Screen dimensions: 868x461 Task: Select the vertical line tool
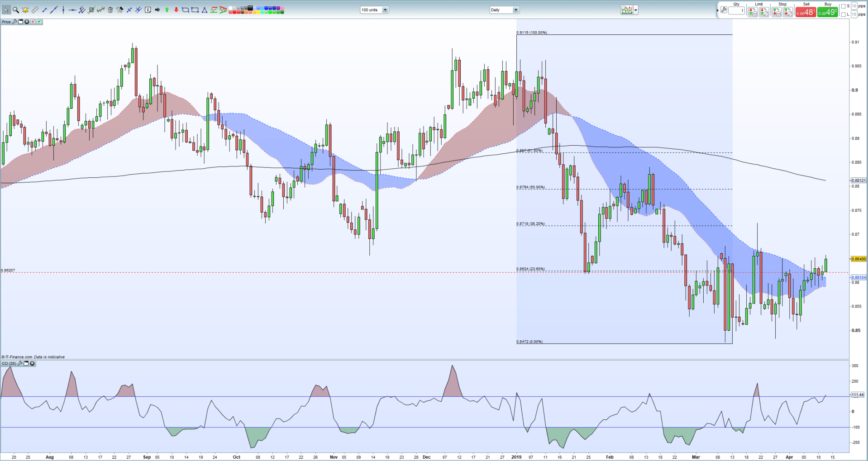63,10
